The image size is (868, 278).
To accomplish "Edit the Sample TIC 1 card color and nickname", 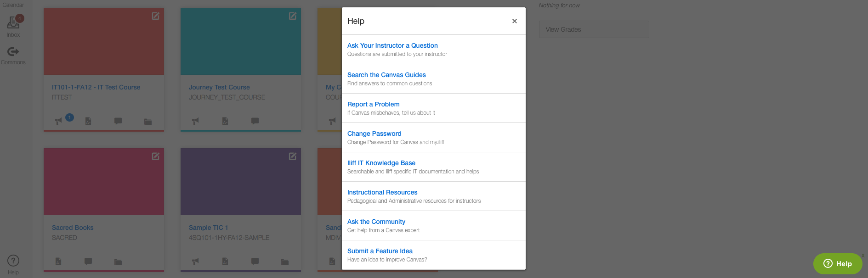I will click(292, 156).
